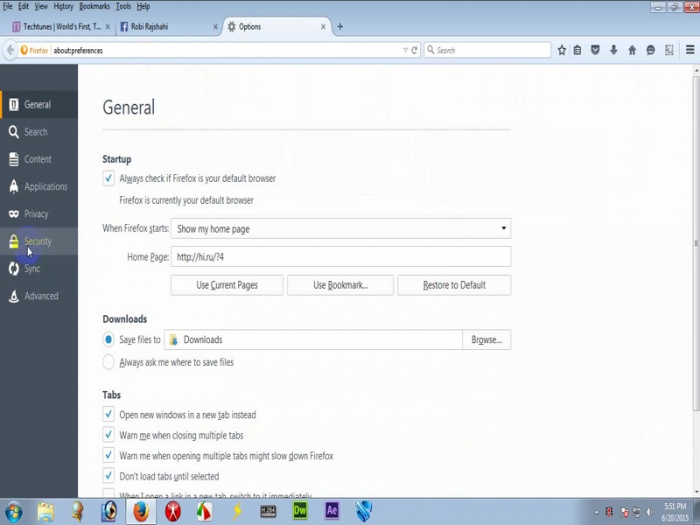Click the Use Bookmark button
Screen dimensions: 700x525
click(x=340, y=285)
